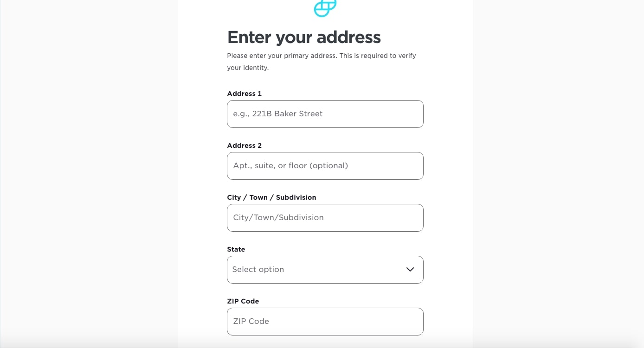Click the "Apt., suite, or floor (optional)" placeholder
This screenshot has height=348, width=644.
click(290, 166)
